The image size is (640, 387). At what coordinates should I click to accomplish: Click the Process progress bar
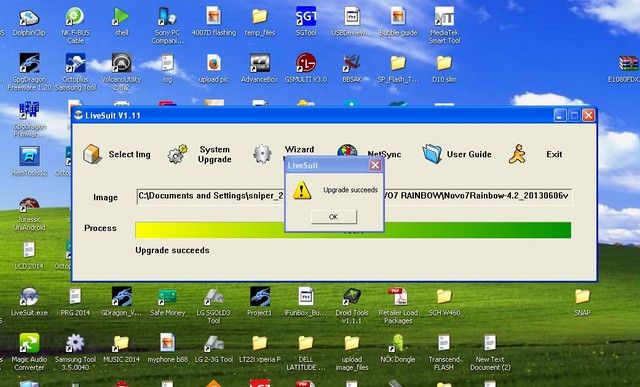[353, 230]
